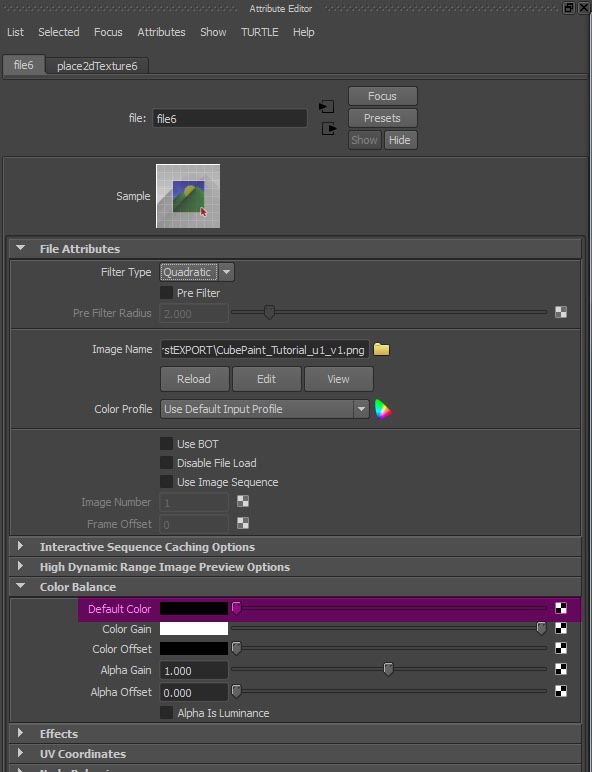Click the folder icon beside Image Name
The height and width of the screenshot is (772, 592).
click(381, 350)
